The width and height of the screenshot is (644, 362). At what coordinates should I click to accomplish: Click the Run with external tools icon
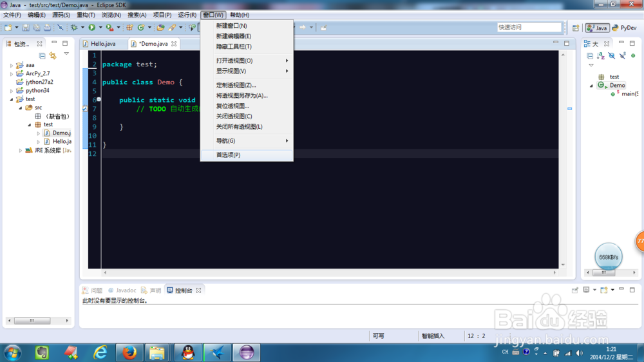click(109, 28)
